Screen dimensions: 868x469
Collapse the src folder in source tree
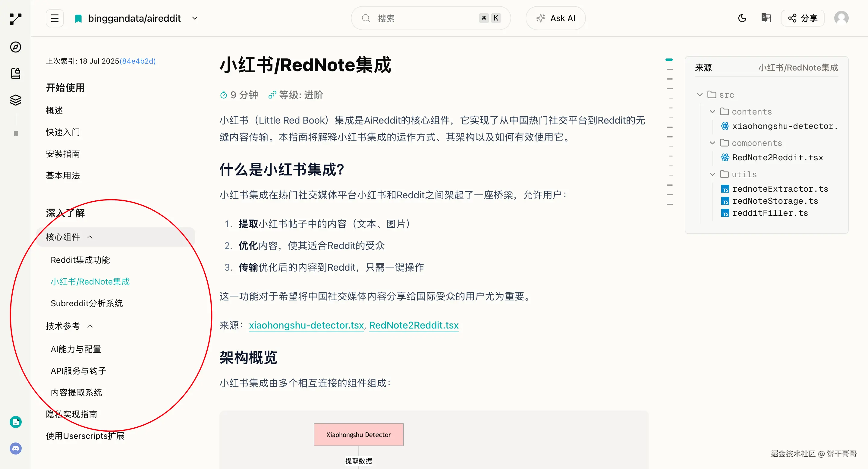pyautogui.click(x=700, y=95)
